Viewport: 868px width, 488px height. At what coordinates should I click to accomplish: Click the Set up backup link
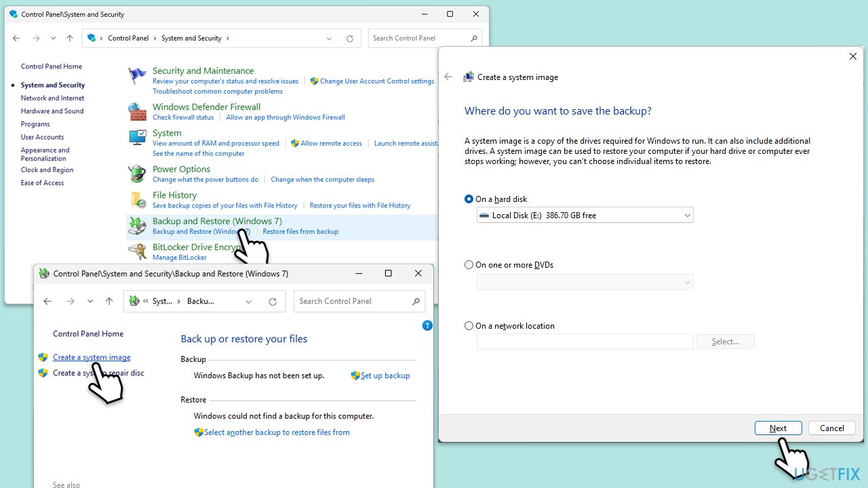tap(385, 375)
